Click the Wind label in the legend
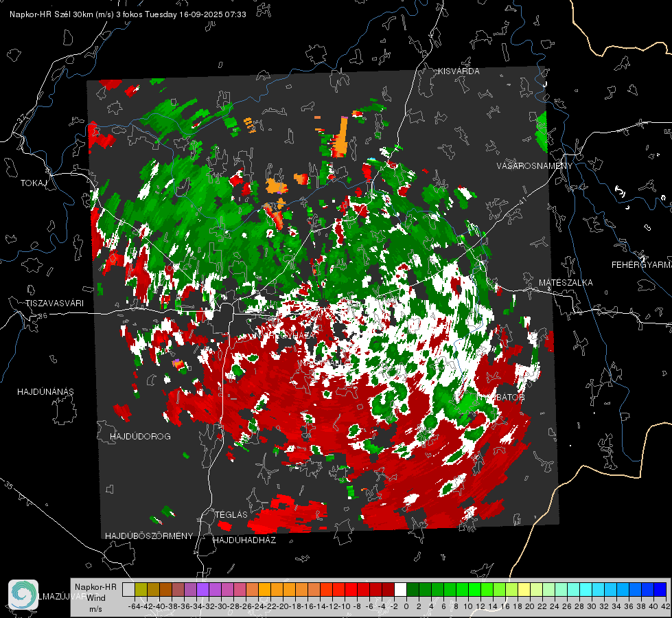Viewport: 672px width, 618px height. [96, 598]
